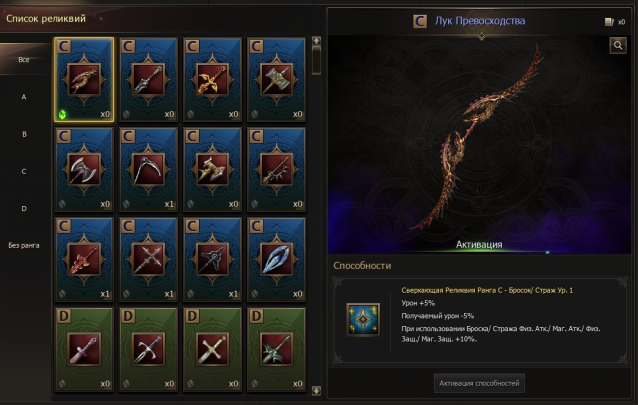Filter relics by rank D
Image resolution: width=638 pixels, height=405 pixels.
24,208
